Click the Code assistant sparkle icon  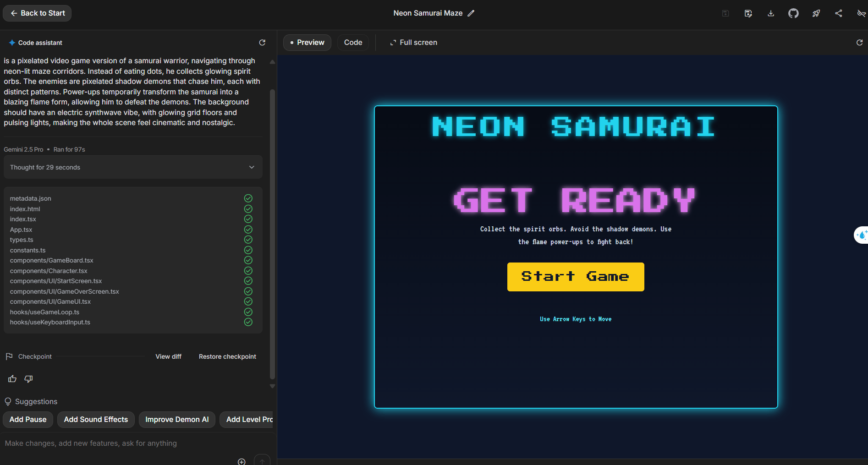(12, 43)
